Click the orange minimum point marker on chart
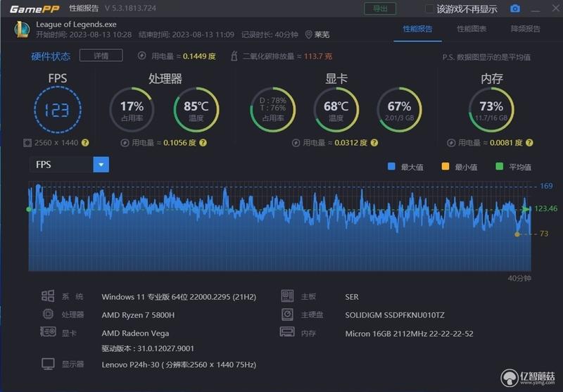This screenshot has height=392, width=563. [x=517, y=234]
